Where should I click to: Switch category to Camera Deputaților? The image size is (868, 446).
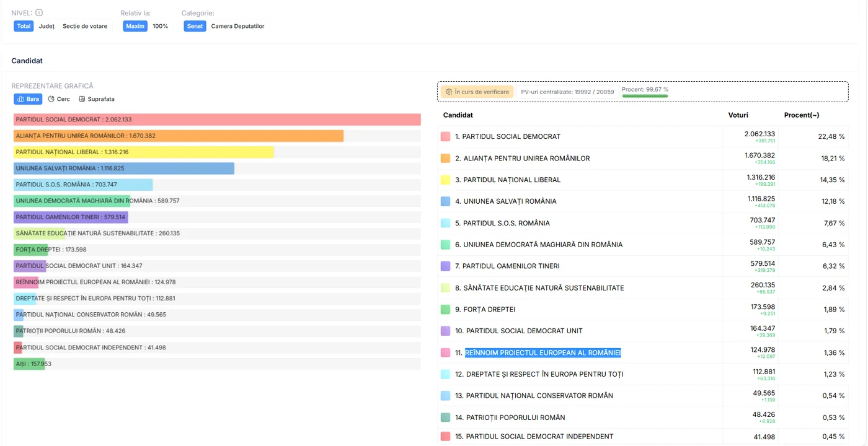pos(237,26)
